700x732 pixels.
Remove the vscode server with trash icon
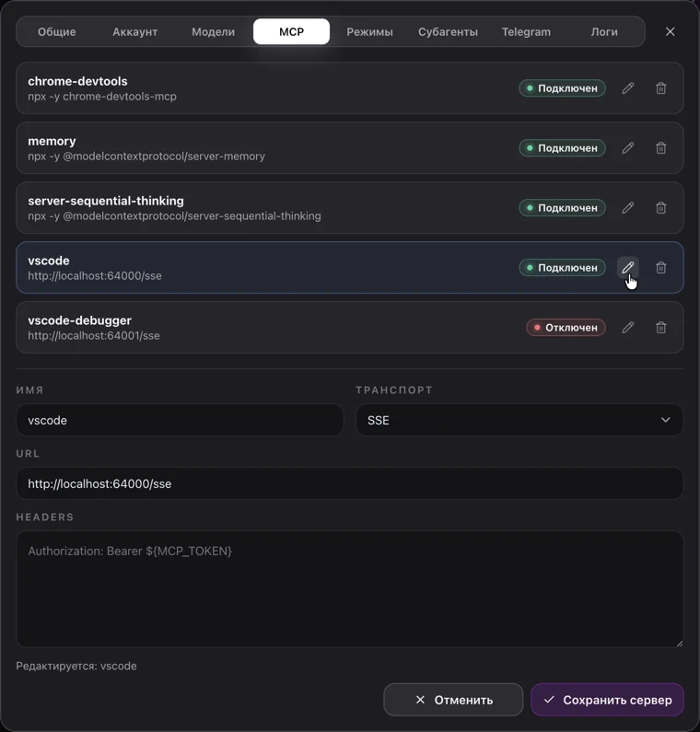(x=660, y=268)
